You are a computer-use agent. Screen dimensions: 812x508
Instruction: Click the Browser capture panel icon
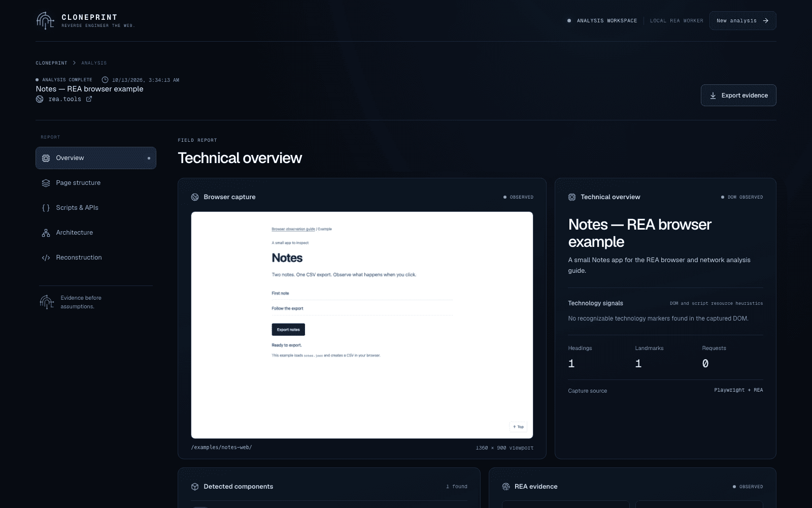(x=195, y=197)
